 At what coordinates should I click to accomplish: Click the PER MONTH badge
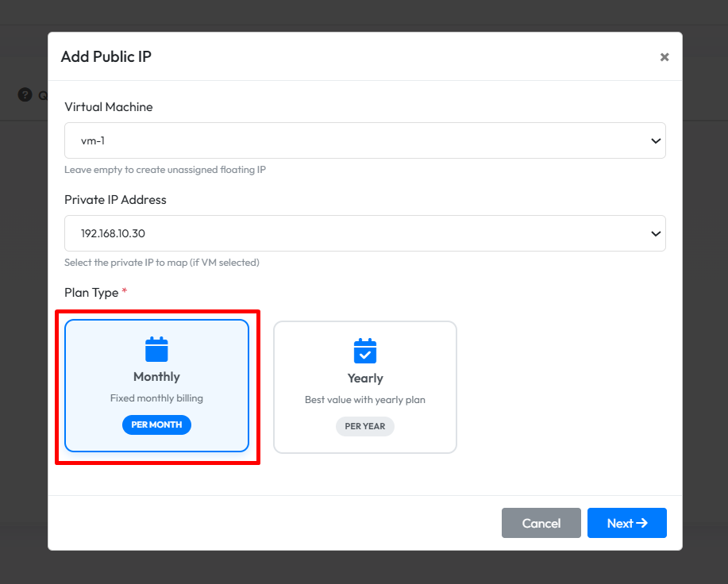tap(156, 425)
